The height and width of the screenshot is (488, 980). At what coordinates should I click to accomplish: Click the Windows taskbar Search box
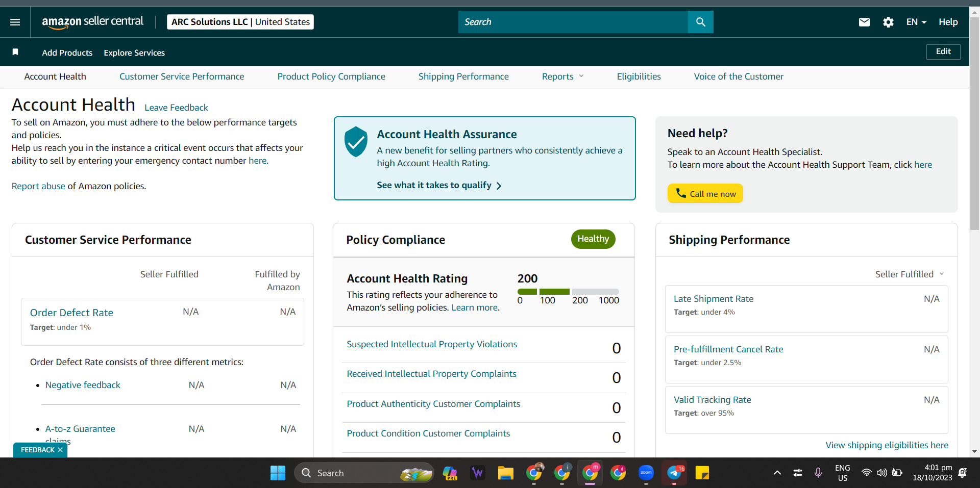click(364, 473)
